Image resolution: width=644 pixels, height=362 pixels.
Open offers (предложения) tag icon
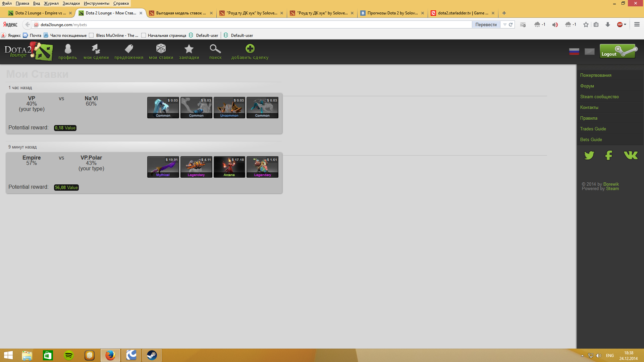pos(129,52)
